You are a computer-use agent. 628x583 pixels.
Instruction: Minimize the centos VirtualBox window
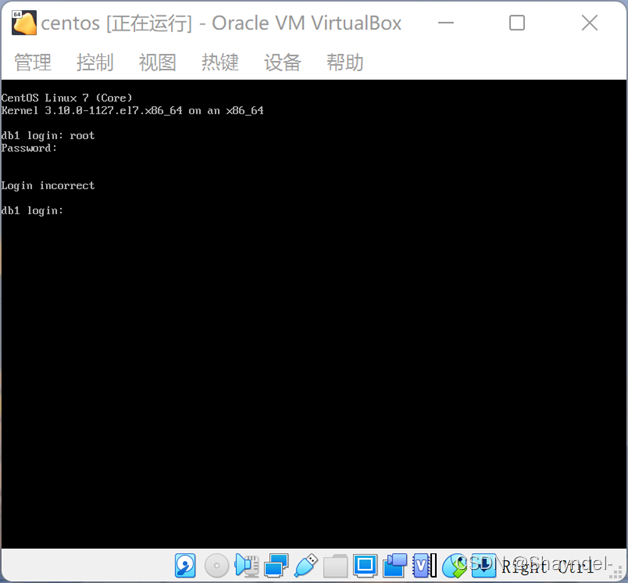pyautogui.click(x=446, y=23)
